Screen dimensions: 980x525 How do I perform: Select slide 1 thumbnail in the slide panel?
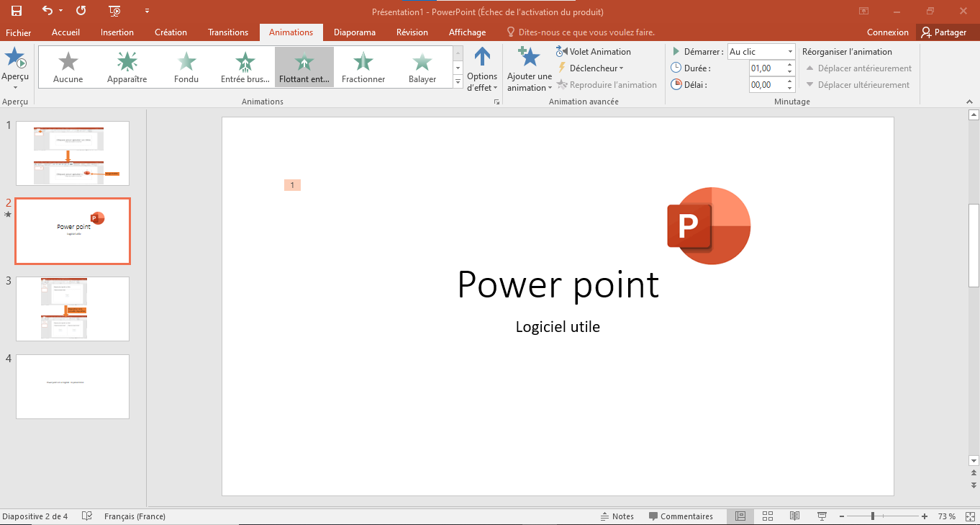click(73, 153)
